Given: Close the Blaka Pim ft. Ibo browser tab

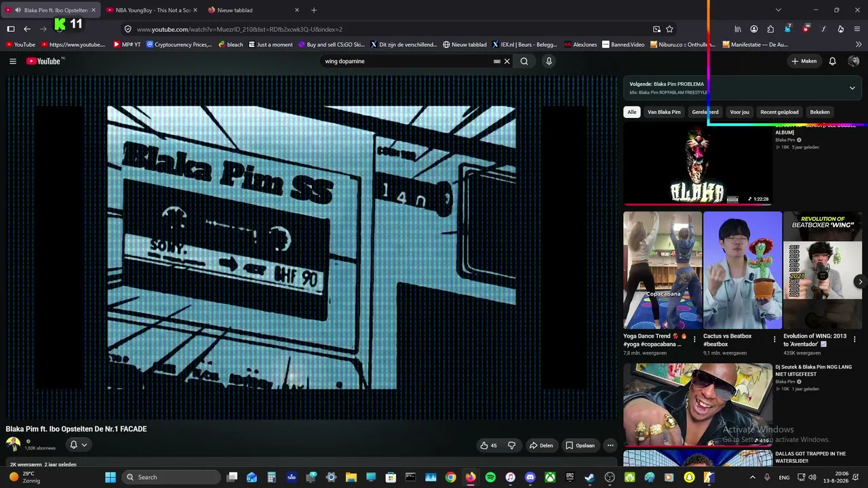Looking at the screenshot, I should (x=94, y=10).
